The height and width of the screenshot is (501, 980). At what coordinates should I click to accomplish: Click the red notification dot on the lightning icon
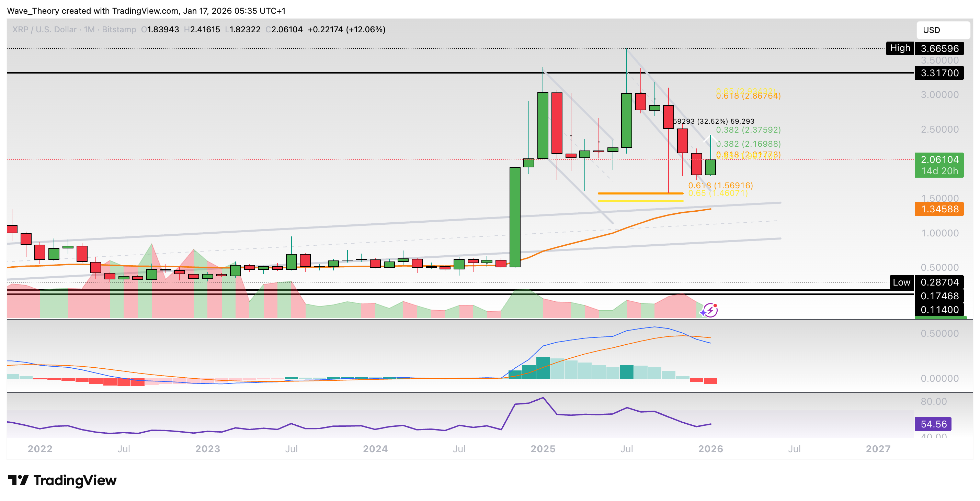(x=715, y=307)
